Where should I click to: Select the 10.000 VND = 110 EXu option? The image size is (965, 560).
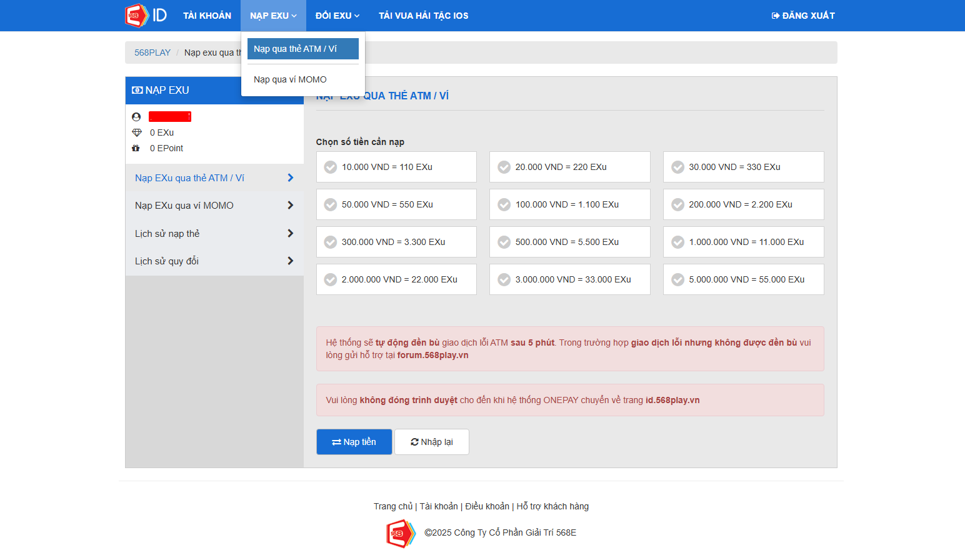(396, 167)
